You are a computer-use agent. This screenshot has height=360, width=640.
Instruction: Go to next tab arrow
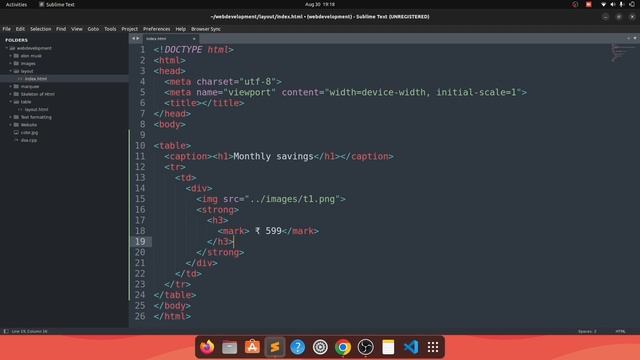point(138,38)
